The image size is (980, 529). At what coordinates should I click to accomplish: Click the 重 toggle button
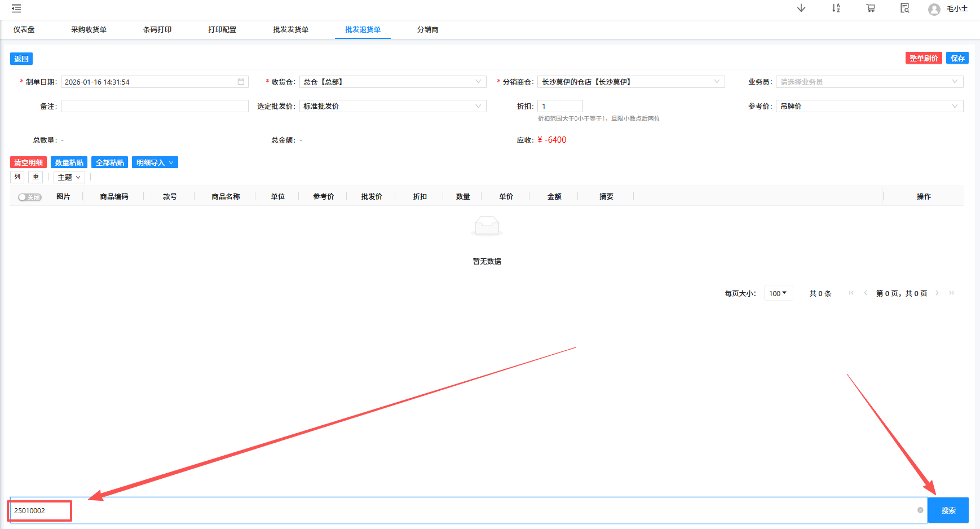pos(36,177)
